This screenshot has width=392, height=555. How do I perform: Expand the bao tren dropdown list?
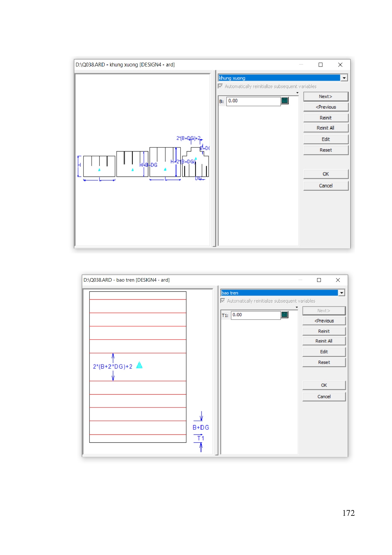point(341,293)
